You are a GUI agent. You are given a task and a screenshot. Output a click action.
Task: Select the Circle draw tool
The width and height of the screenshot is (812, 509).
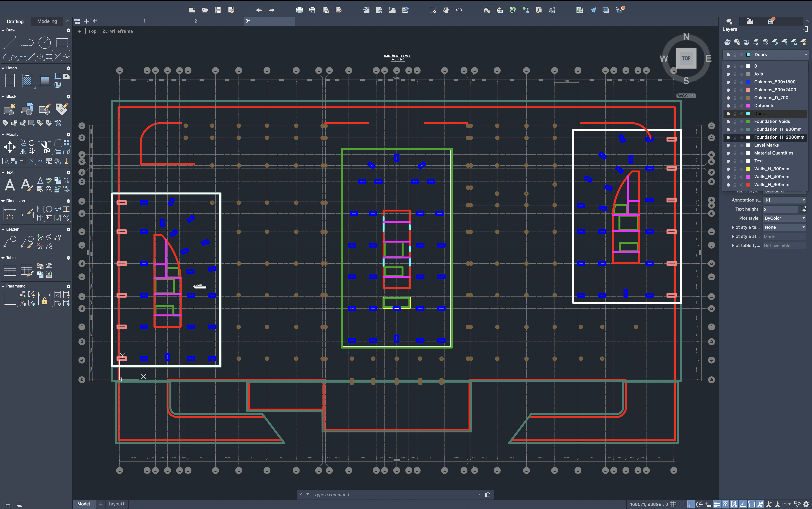tap(44, 43)
